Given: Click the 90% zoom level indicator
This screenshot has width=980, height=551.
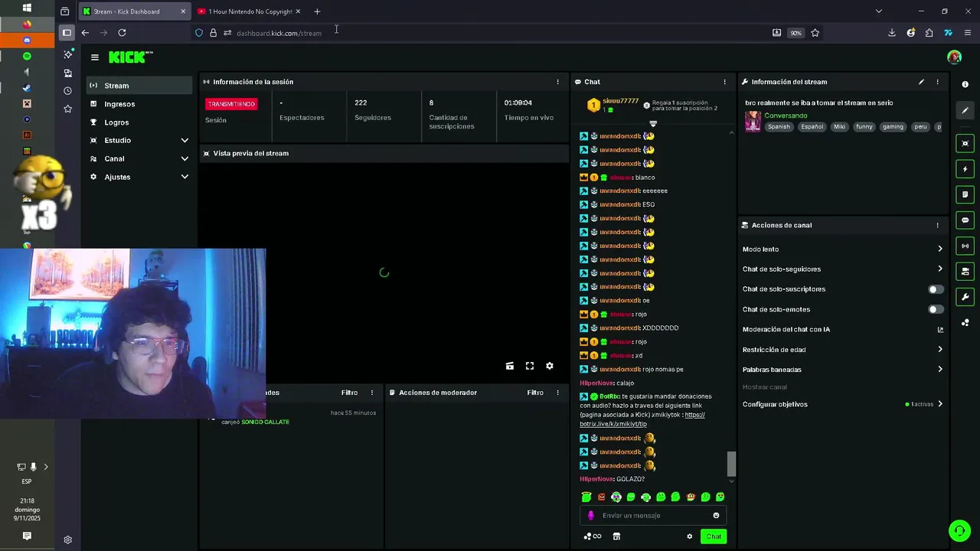Looking at the screenshot, I should click(796, 33).
